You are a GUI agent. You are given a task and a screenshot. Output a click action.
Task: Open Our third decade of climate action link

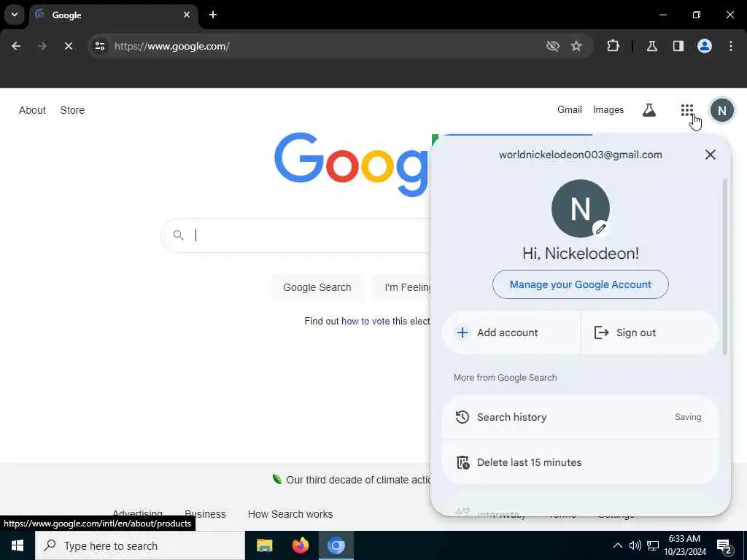tap(357, 480)
